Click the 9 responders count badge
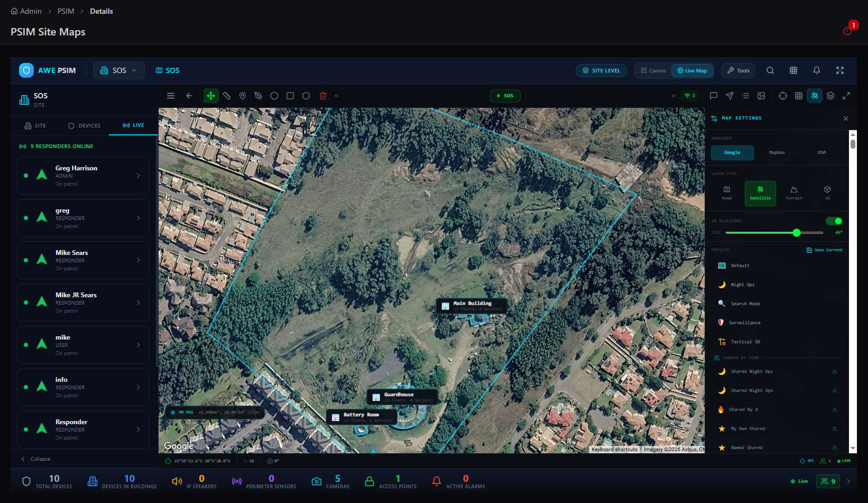Image resolution: width=868 pixels, height=503 pixels. coord(828,481)
